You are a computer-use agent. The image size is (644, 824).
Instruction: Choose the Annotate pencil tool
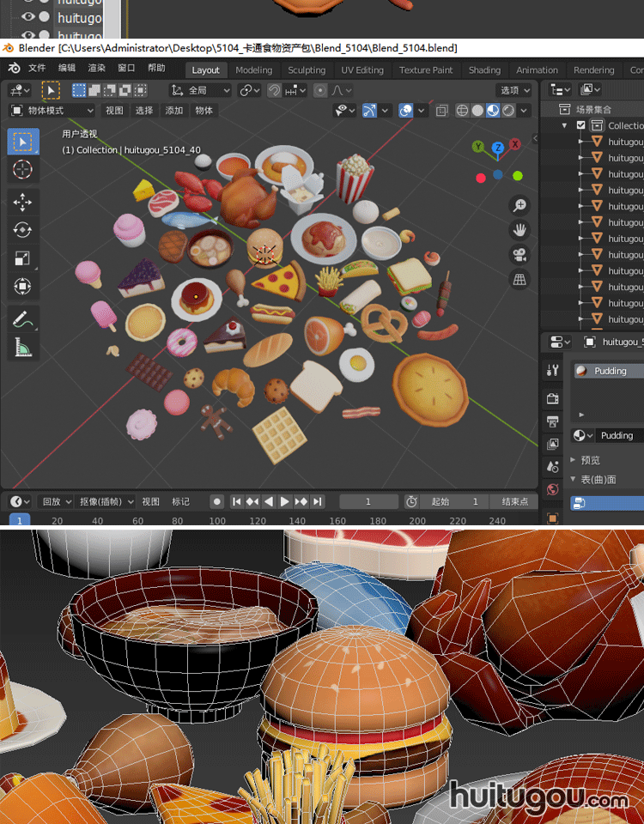(22, 319)
